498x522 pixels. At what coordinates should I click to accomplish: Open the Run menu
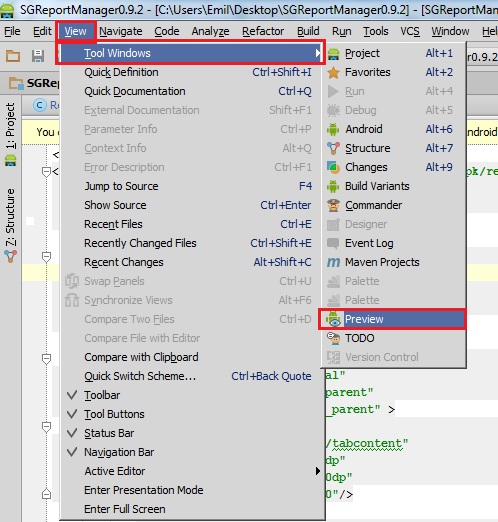(342, 31)
